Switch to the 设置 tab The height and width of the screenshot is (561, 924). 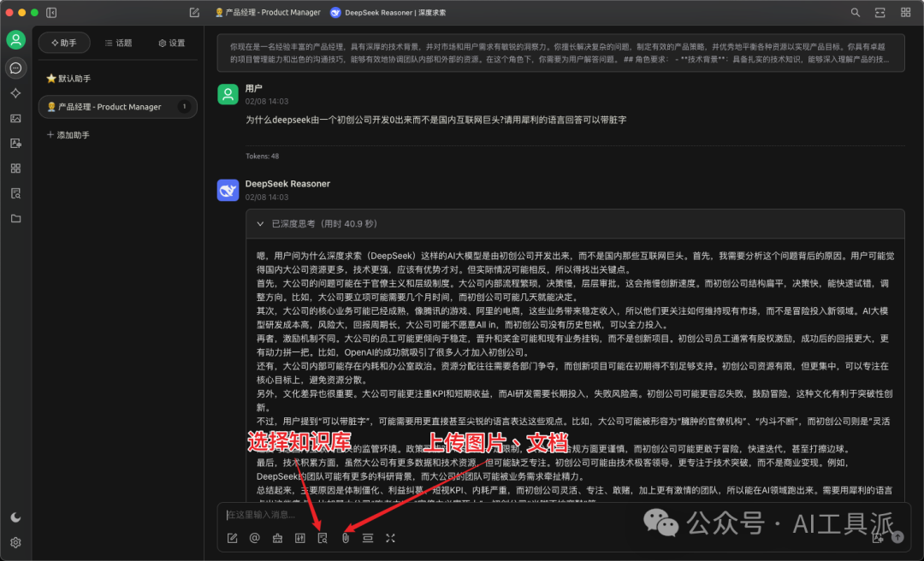171,43
